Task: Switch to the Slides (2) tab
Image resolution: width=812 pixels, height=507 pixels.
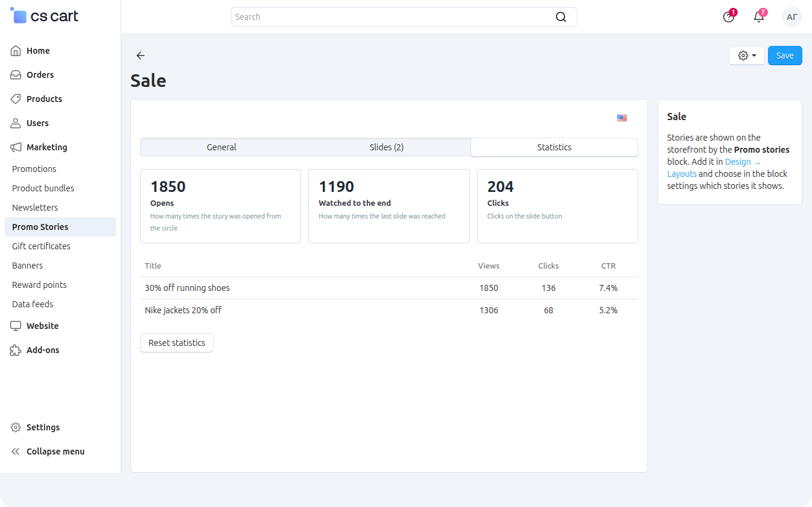Action: pos(387,147)
